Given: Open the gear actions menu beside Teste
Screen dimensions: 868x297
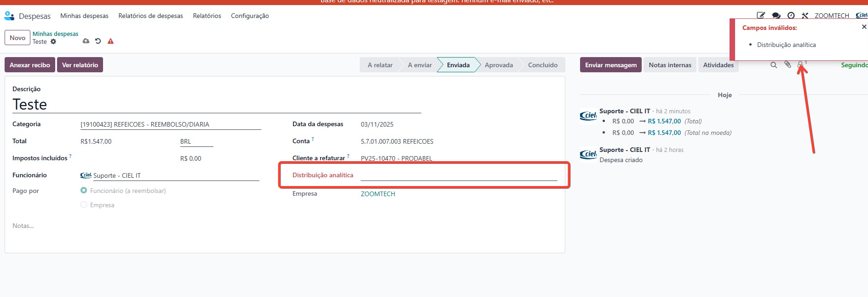Looking at the screenshot, I should [53, 41].
